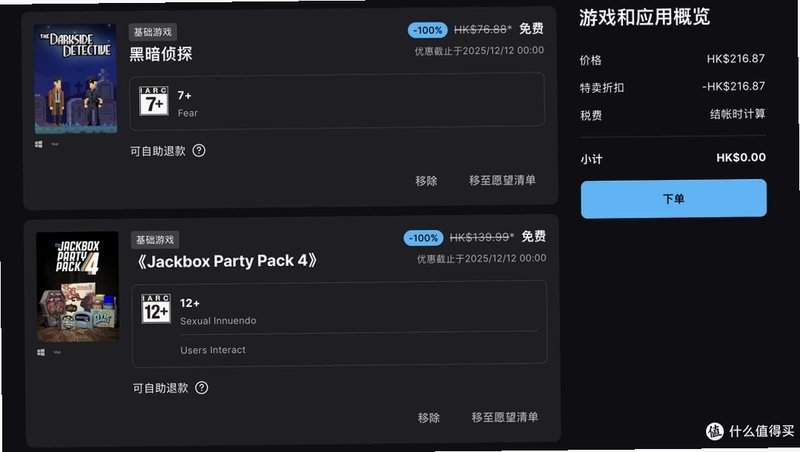Viewport: 800px width, 452px height.
Task: Click the IARC 7+ rating icon
Action: (154, 101)
